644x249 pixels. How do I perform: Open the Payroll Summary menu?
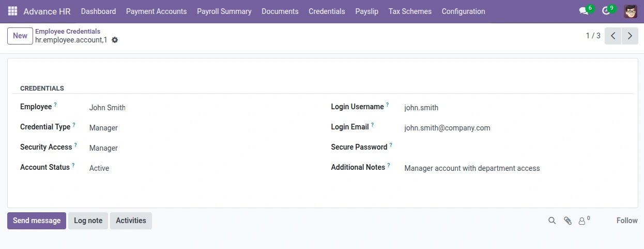224,11
